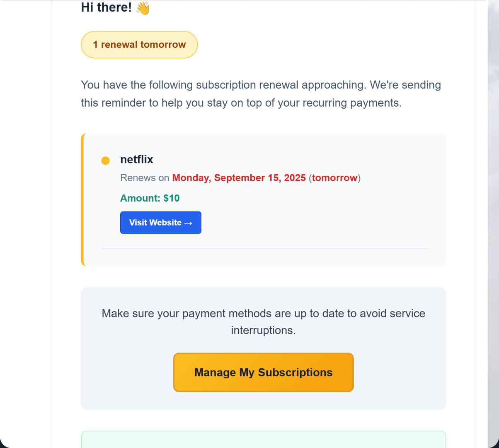Click the red renewal date text

point(239,178)
